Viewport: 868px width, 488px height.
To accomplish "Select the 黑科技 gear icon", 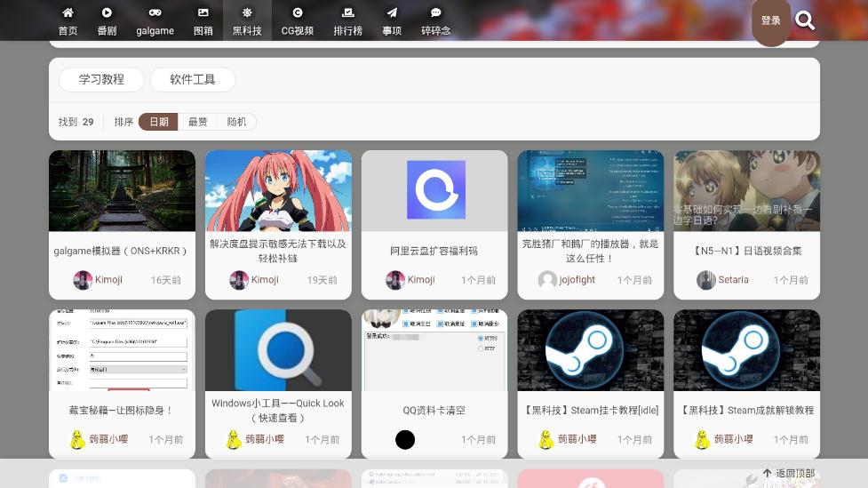I will tap(247, 12).
